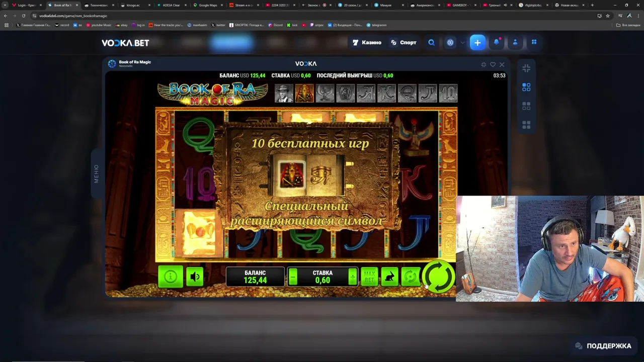This screenshot has width=644, height=362.
Task: Select the bottom grid layout icon
Action: pos(526,125)
